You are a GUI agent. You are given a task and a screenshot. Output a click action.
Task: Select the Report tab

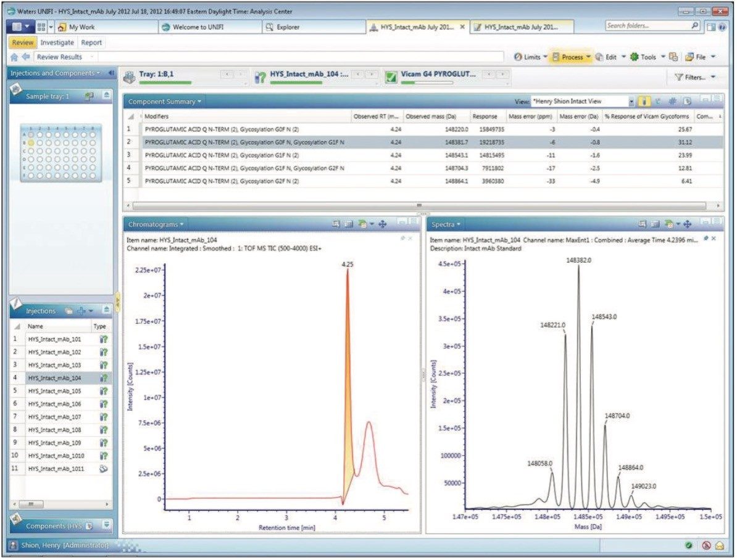coord(91,43)
